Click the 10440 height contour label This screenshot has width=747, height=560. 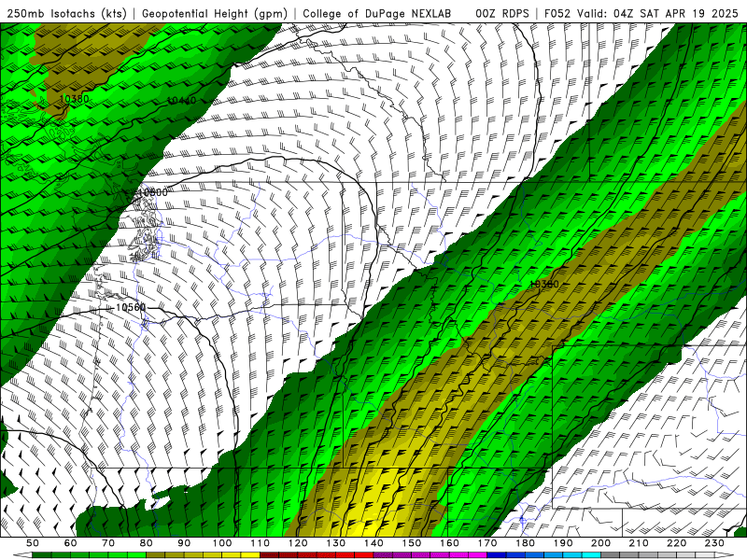tap(181, 101)
